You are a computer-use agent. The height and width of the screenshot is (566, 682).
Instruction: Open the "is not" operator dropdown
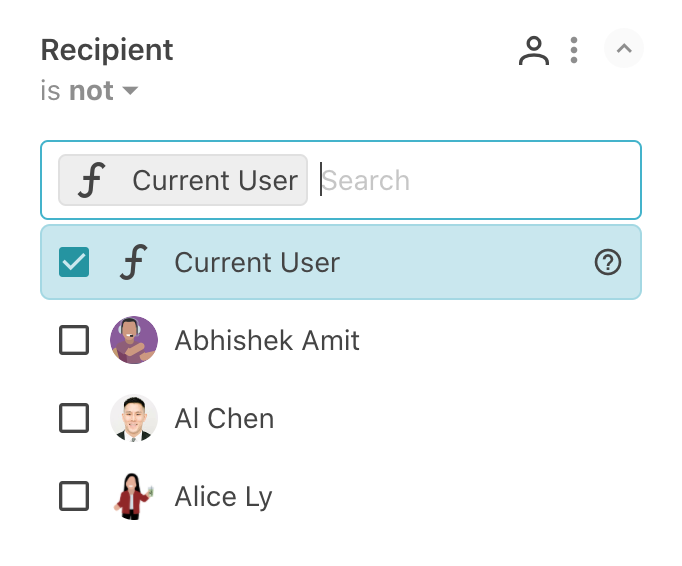tap(90, 92)
